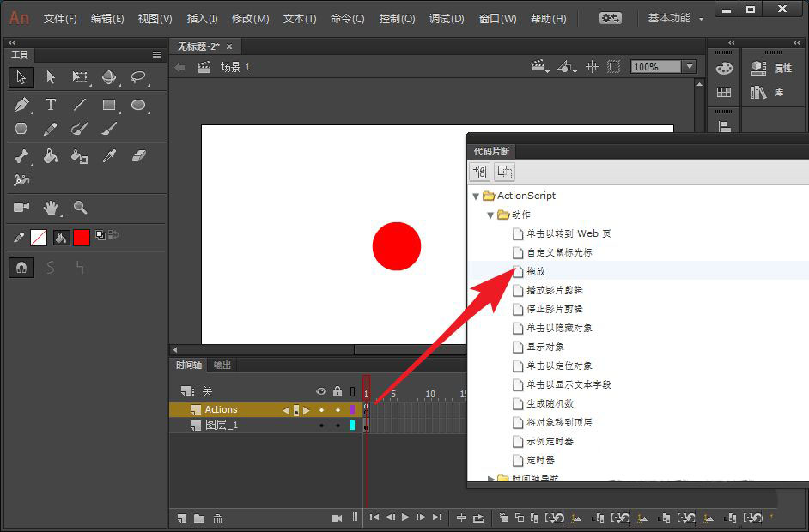Image resolution: width=809 pixels, height=532 pixels.
Task: Select the Text tool
Action: pyautogui.click(x=50, y=105)
